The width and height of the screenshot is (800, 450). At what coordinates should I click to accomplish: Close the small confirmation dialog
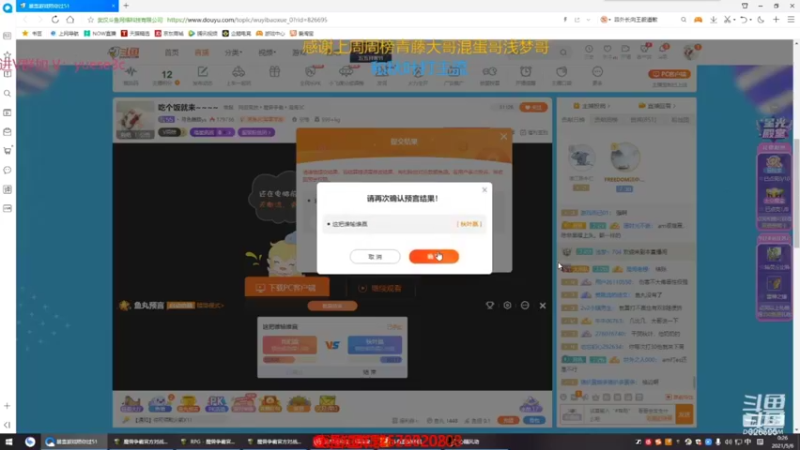[485, 190]
